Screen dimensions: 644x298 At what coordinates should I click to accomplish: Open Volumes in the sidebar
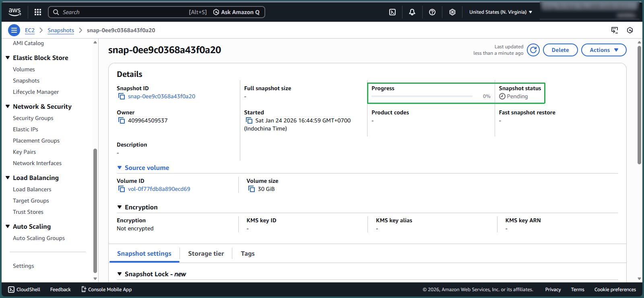pos(24,69)
